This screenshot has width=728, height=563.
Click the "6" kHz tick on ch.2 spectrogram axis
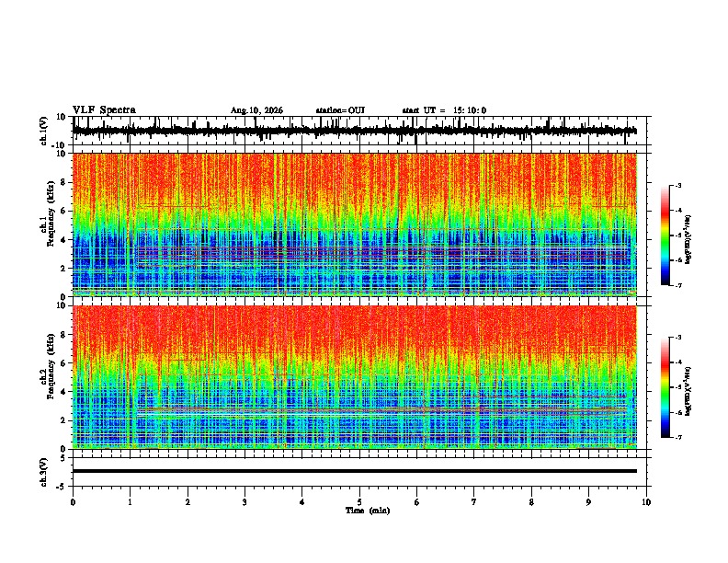pyautogui.click(x=64, y=363)
